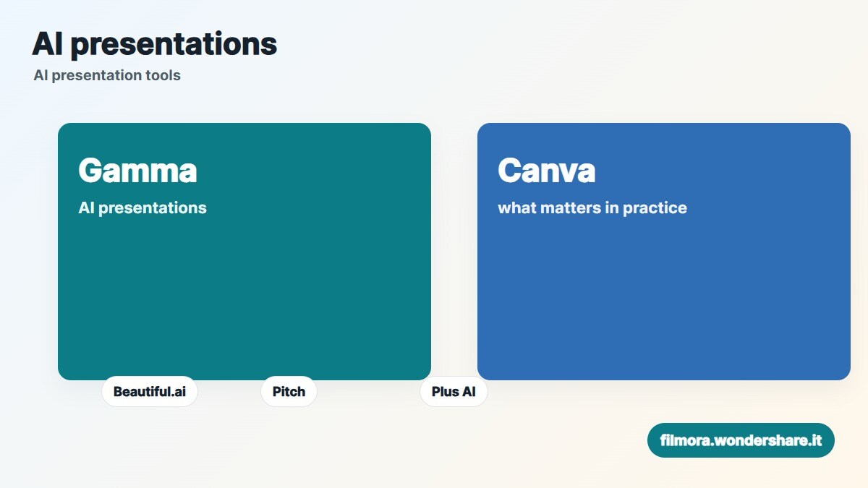Click the word "filmora" in the teal badge
Screen dimensions: 868x488
(686, 440)
